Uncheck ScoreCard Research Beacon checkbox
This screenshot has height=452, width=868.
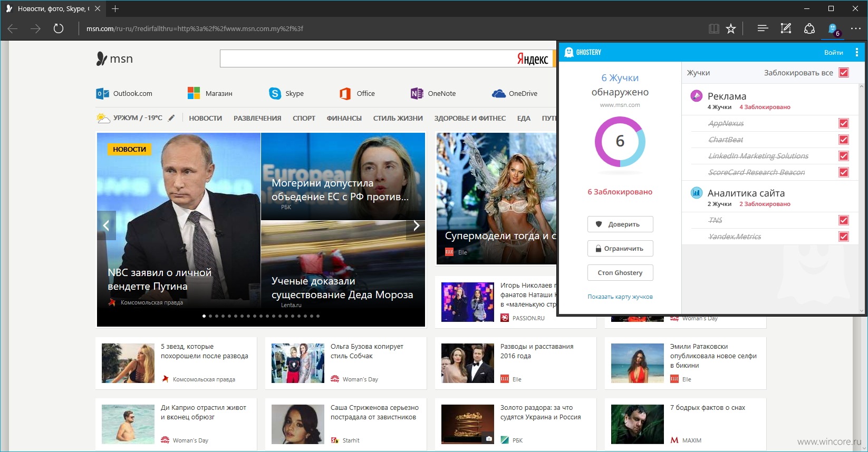coord(844,172)
